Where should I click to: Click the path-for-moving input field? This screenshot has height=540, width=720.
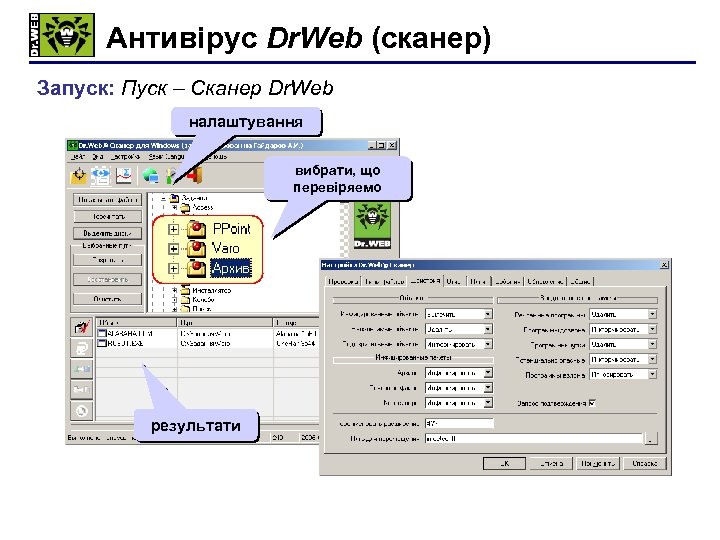point(534,439)
